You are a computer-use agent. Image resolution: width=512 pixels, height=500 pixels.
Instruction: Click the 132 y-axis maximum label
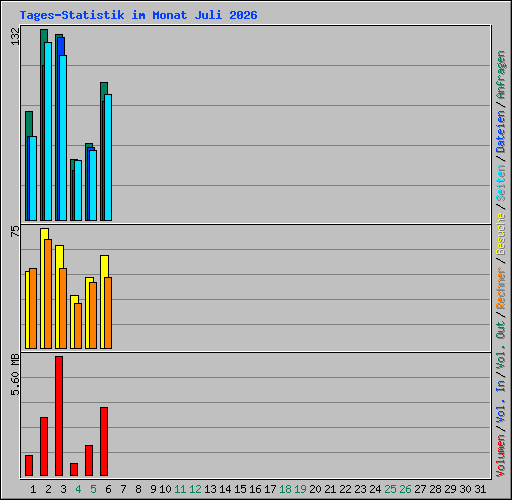tap(15, 36)
